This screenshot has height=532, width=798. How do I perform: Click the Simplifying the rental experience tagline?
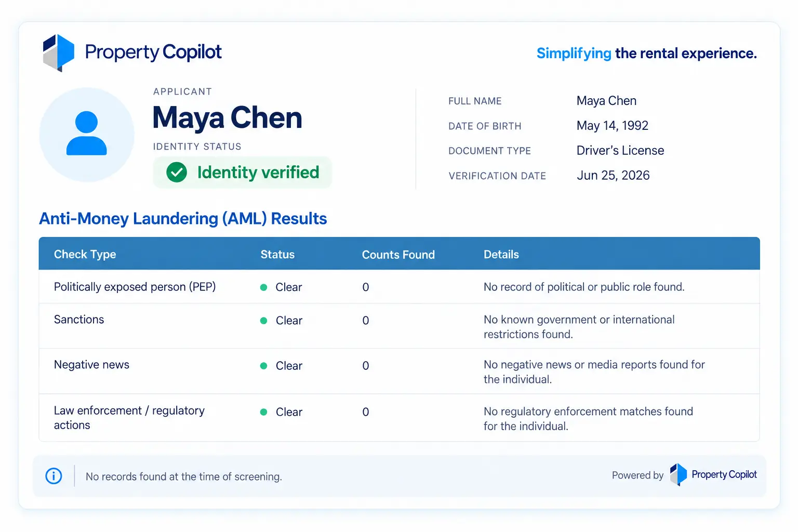coord(647,54)
